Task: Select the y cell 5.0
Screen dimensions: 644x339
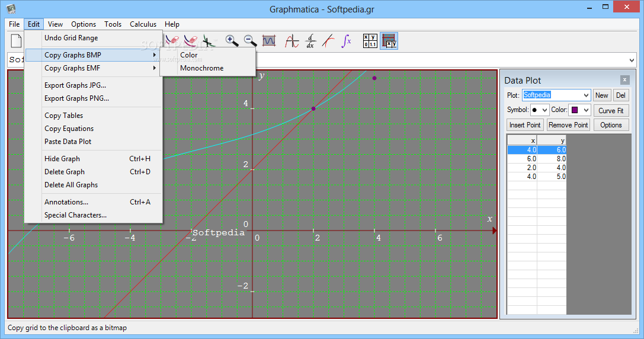Action: [552, 177]
